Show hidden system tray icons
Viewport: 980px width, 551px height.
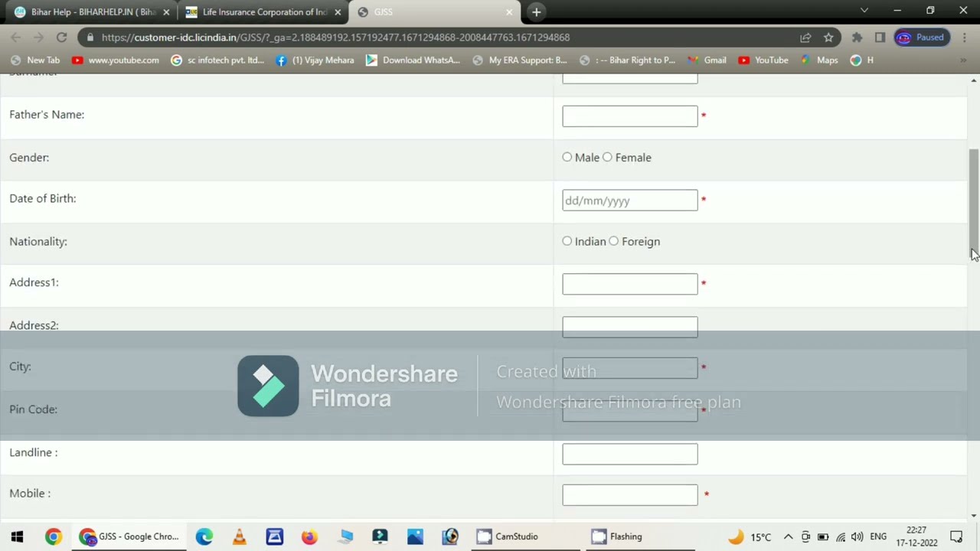tap(788, 536)
